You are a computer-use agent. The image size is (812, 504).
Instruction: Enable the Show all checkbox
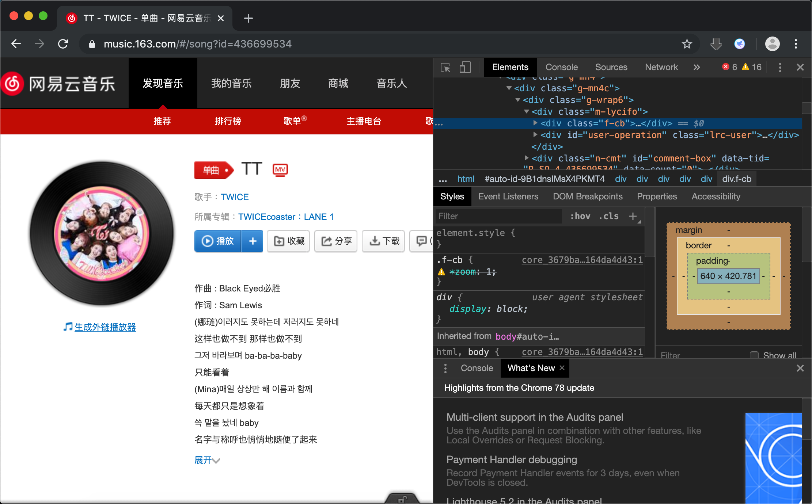click(x=754, y=355)
